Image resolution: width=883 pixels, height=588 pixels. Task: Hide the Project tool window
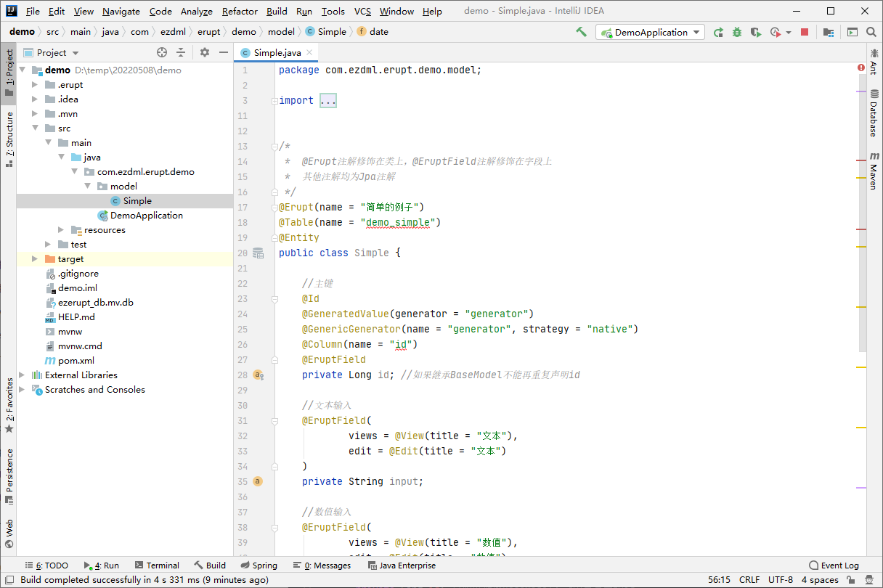pyautogui.click(x=224, y=52)
